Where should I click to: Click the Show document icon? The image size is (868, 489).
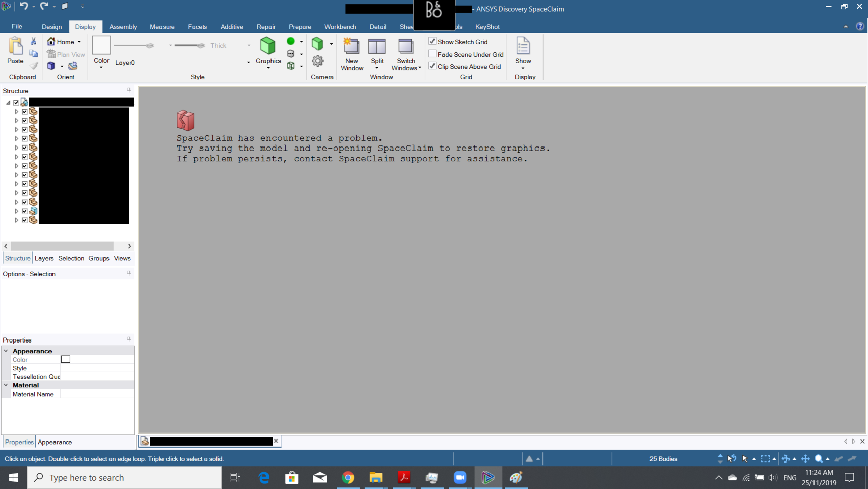pyautogui.click(x=523, y=46)
